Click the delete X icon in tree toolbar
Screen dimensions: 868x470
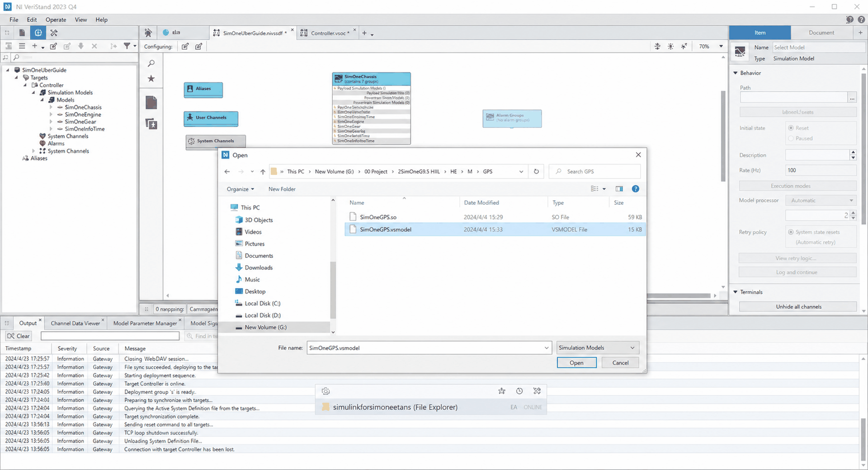[94, 46]
